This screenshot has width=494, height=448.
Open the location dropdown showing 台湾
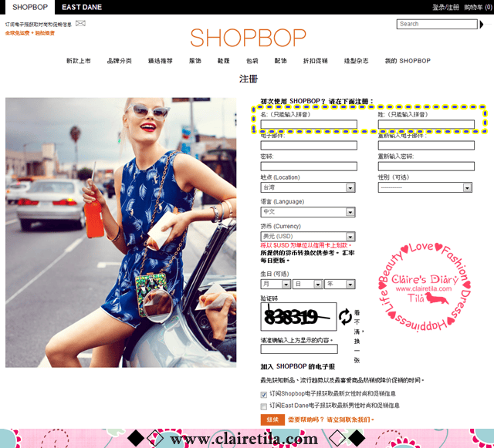tap(307, 187)
